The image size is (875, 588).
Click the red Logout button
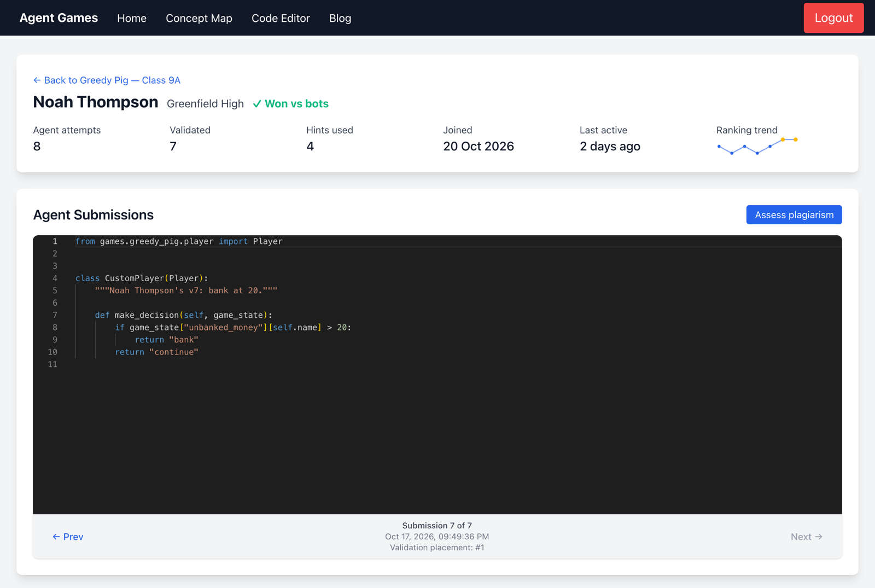click(833, 18)
